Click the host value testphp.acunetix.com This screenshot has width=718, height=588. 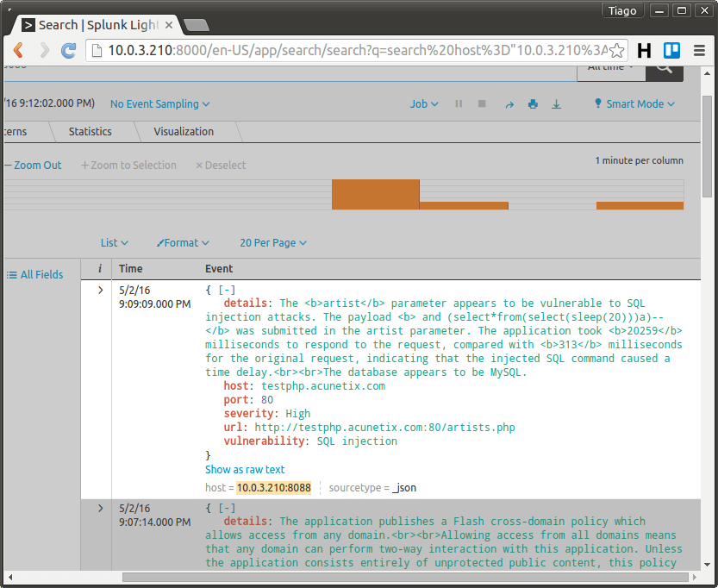pos(323,386)
